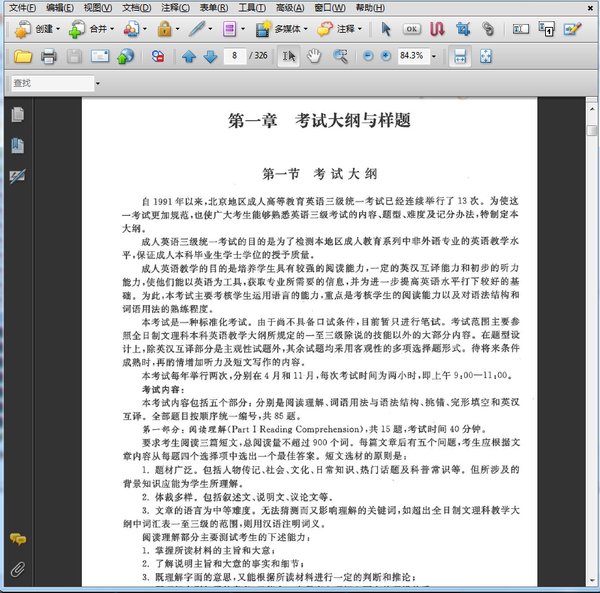Click the collaborate people icon
Viewport: 600px width, 593px height.
[132, 29]
